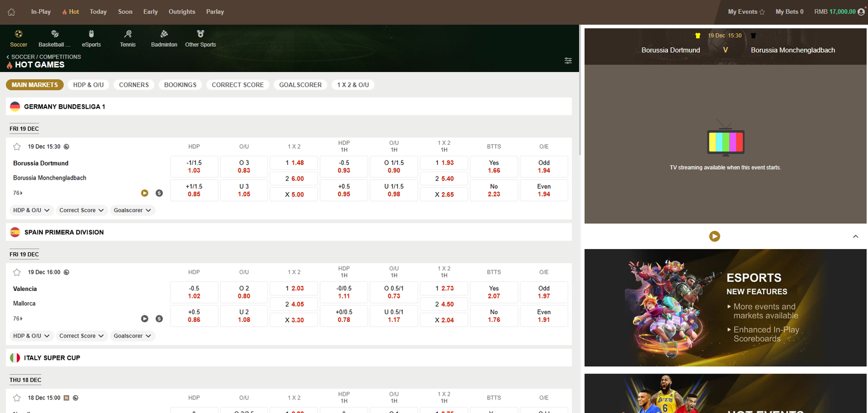Open the Parlay menu

[x=215, y=11]
